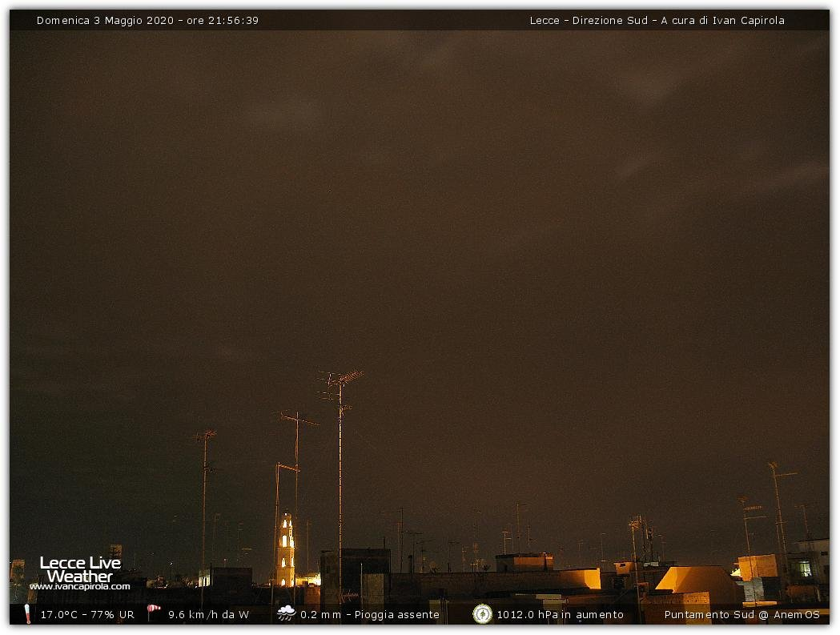Click the thermometer icon in the status bar
Screen dimensions: 840x635
tap(27, 614)
